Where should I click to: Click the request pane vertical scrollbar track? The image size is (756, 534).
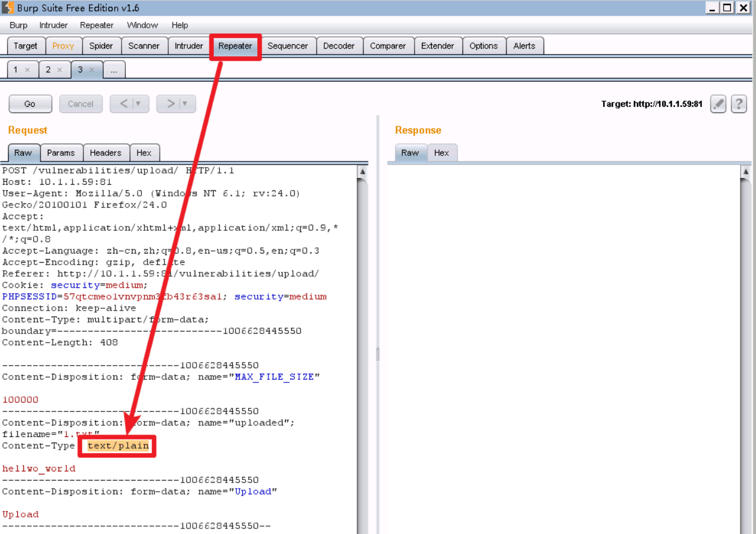click(x=362, y=356)
